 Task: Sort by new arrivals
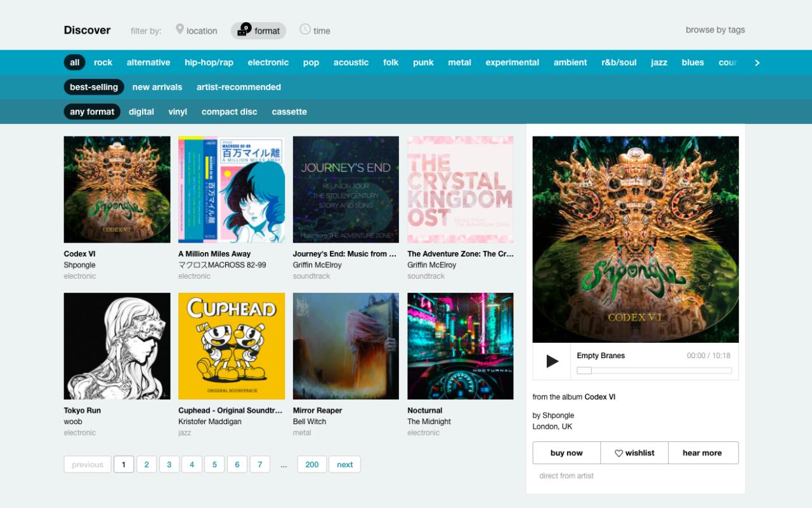(157, 87)
